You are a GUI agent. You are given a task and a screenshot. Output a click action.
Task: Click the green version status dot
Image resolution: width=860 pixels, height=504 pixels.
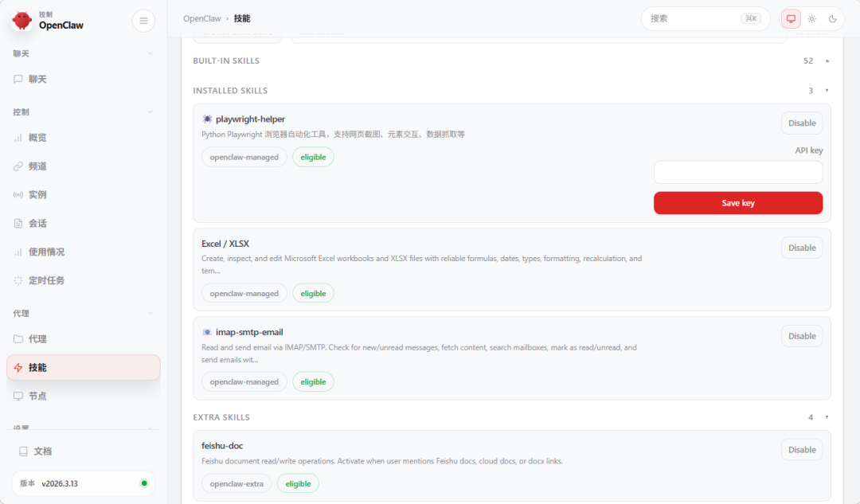(144, 483)
